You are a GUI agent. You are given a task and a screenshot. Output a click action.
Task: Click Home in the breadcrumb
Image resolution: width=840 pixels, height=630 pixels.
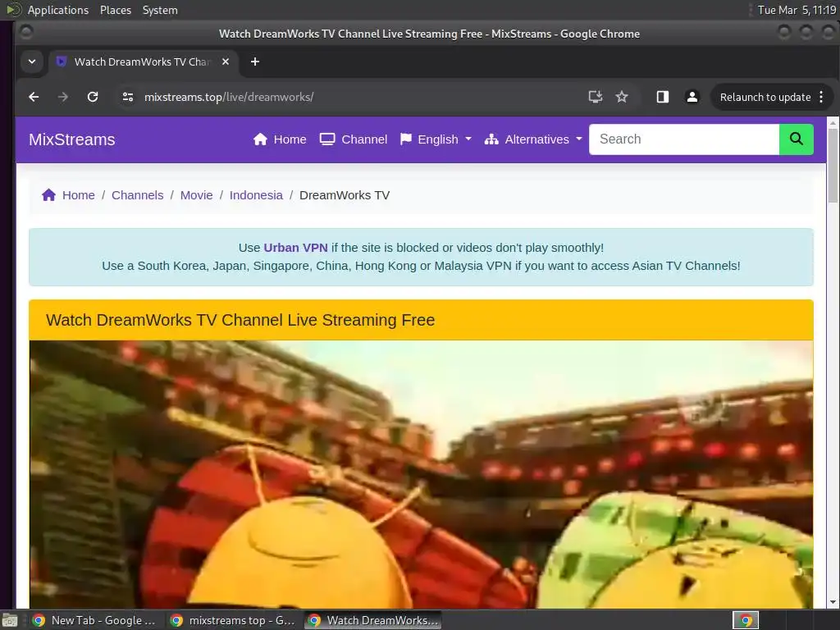[78, 195]
